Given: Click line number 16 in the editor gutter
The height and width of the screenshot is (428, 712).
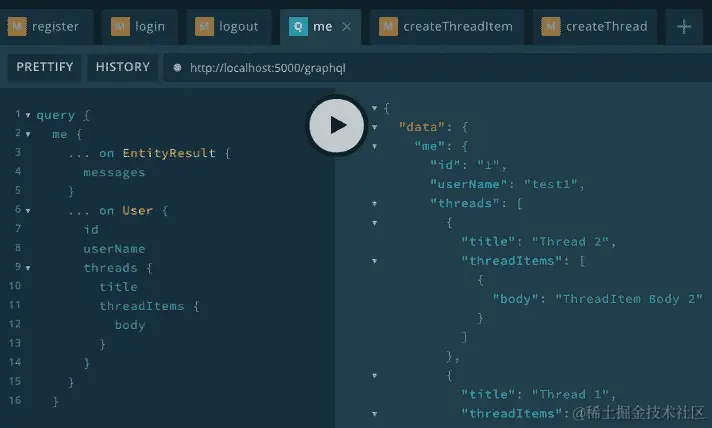Looking at the screenshot, I should (x=15, y=400).
